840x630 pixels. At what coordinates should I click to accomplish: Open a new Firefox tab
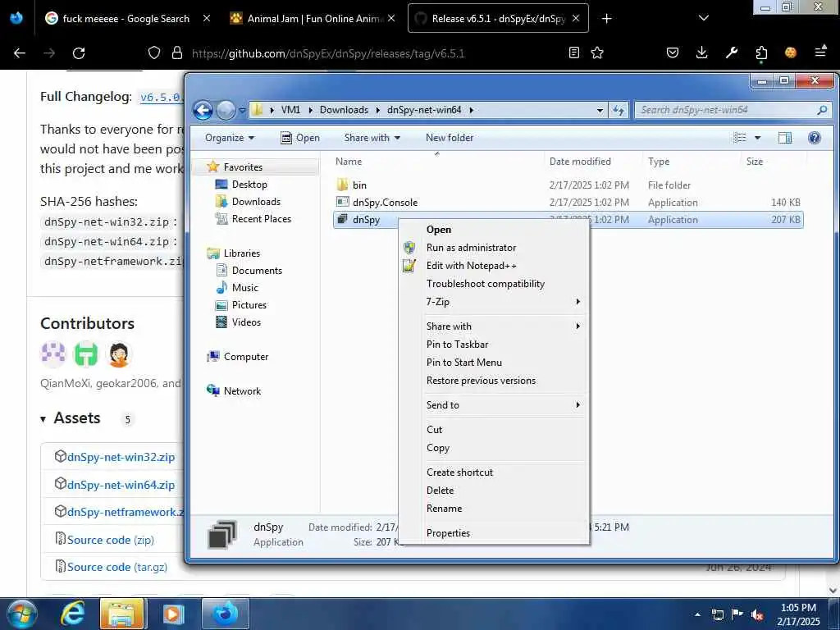tap(606, 19)
